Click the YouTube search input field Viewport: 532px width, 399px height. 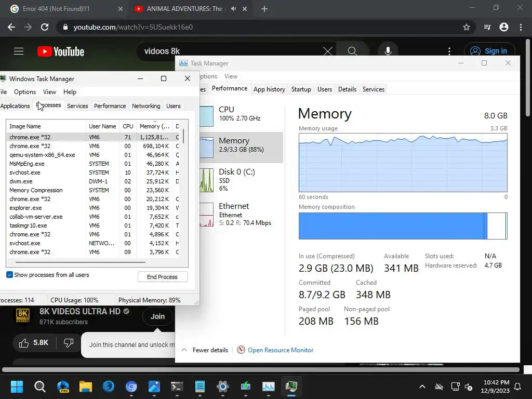coord(231,51)
